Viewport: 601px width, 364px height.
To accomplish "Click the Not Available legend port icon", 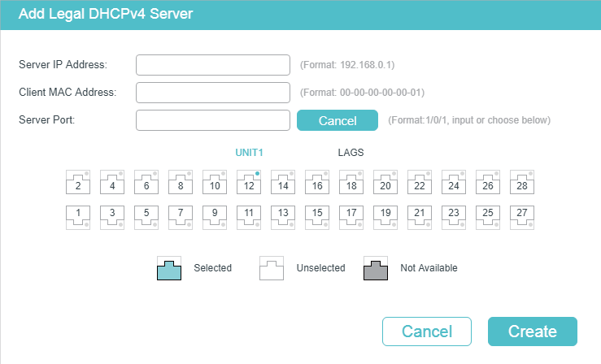I will click(x=376, y=268).
